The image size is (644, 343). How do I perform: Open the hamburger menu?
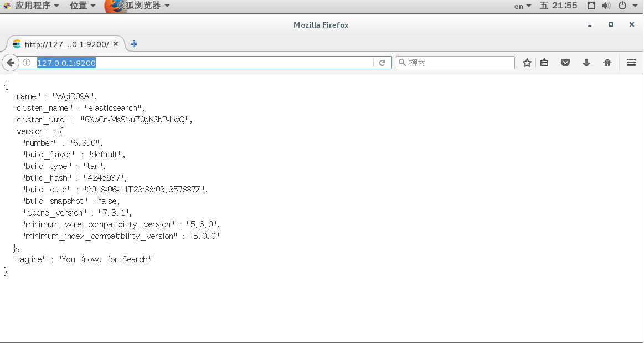(x=631, y=63)
